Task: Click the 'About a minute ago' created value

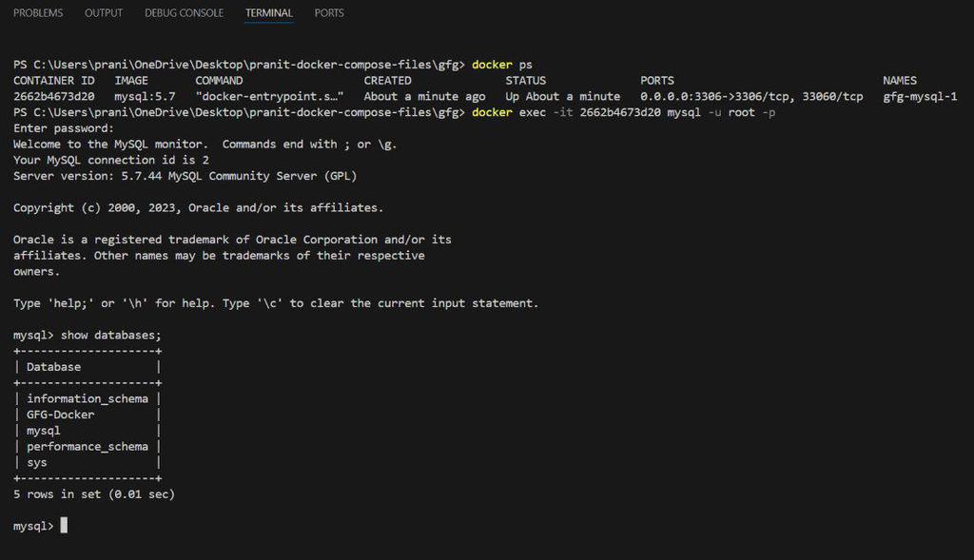Action: click(x=425, y=96)
